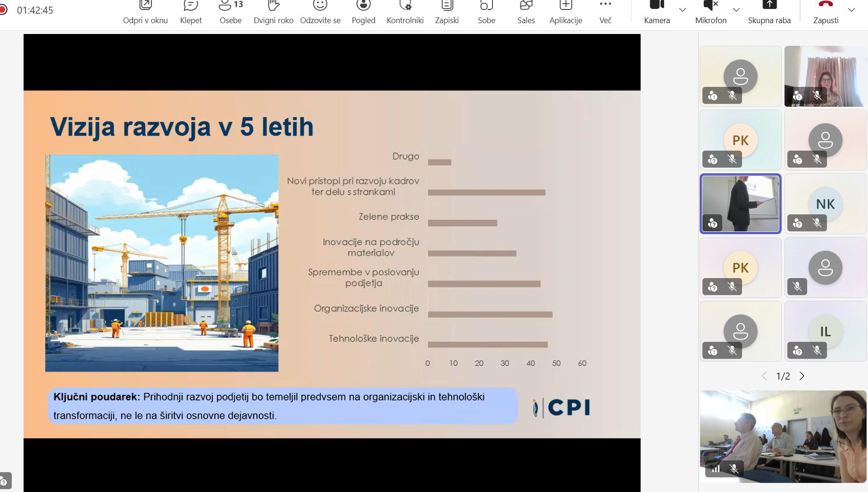The image size is (868, 492).
Task: Open Zapiski meeting notes
Action: [447, 12]
